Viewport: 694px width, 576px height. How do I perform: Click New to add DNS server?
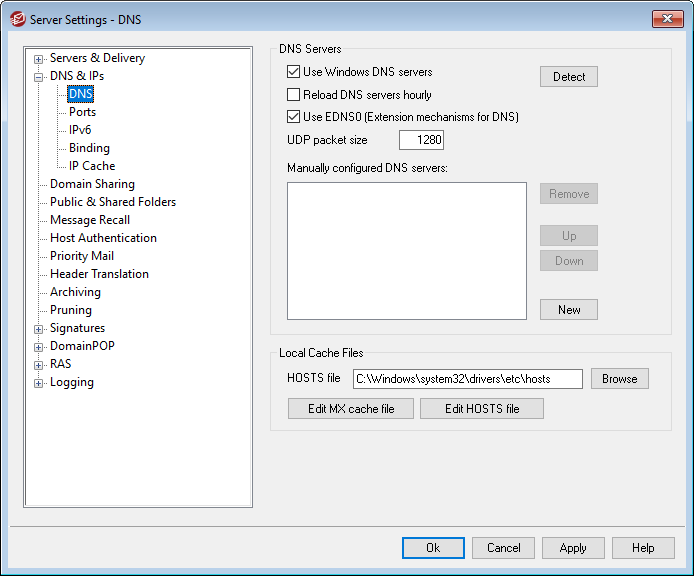pos(569,310)
